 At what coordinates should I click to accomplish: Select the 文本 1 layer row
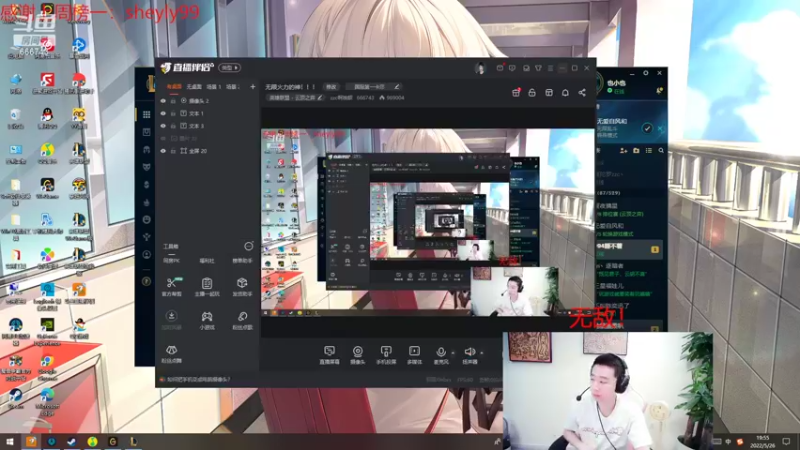(x=208, y=113)
